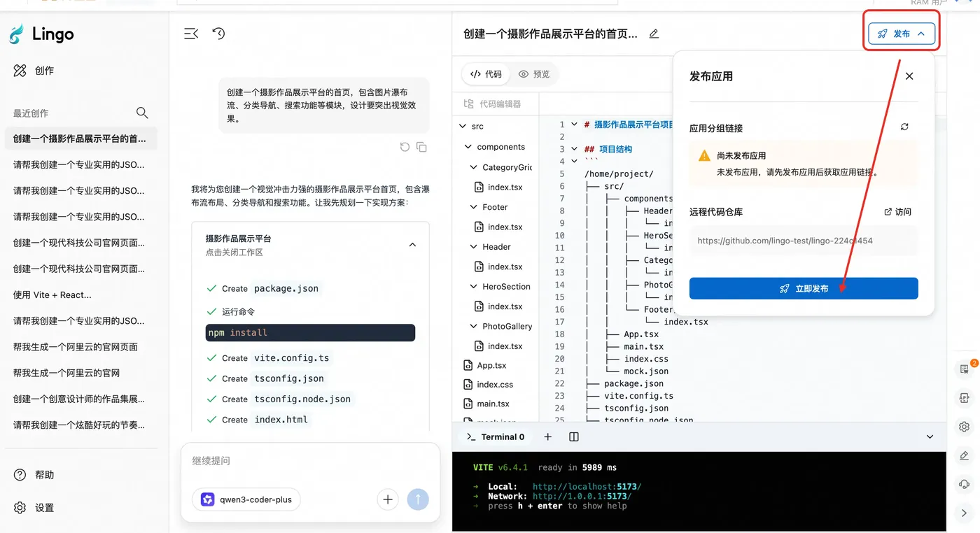Fold code line 1 heading
980x533 pixels.
coord(574,125)
